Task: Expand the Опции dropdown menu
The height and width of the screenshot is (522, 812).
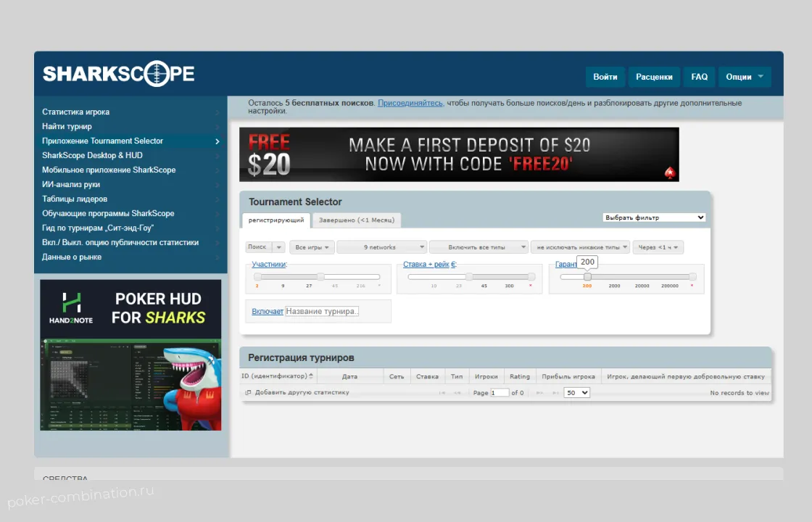Action: [745, 77]
